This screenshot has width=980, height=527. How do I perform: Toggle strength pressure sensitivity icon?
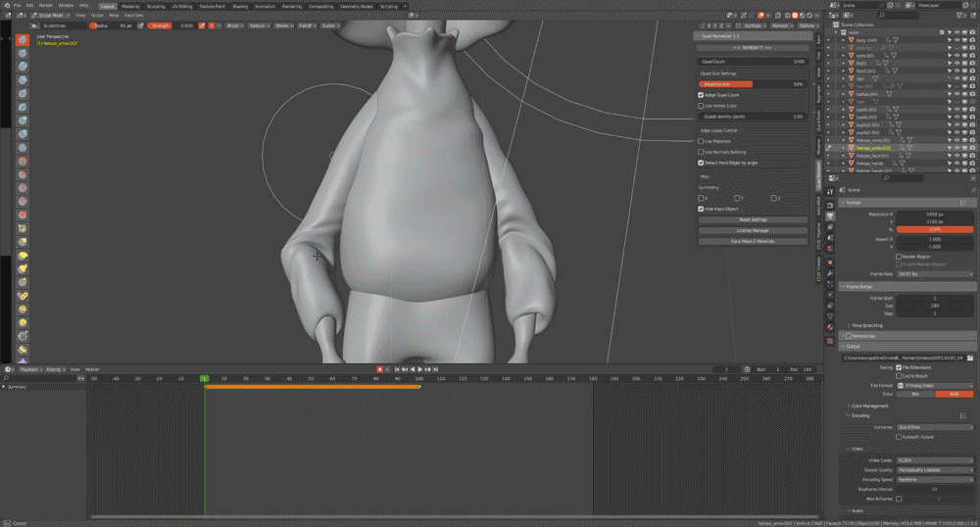tap(201, 25)
